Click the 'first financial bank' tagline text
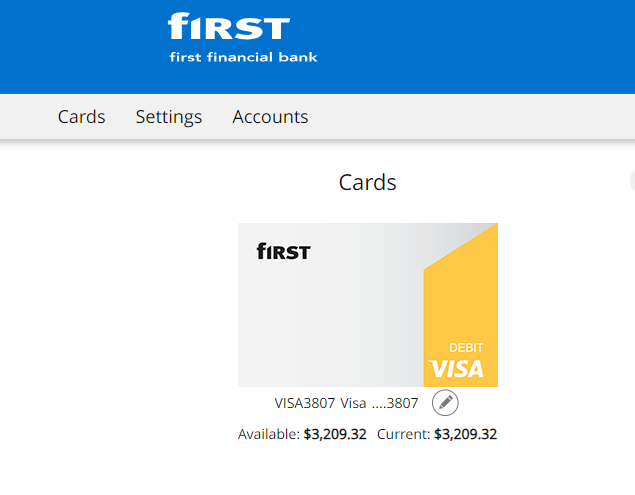 pos(243,57)
